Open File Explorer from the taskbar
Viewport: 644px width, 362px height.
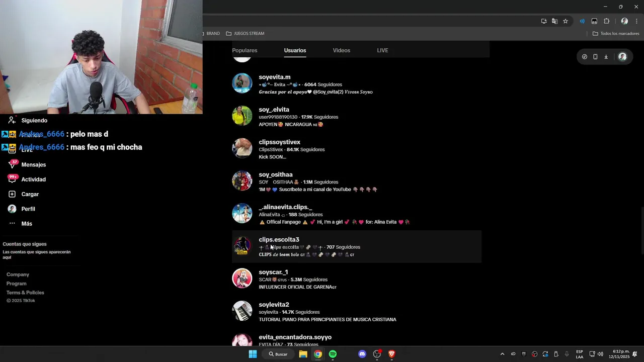(x=303, y=354)
